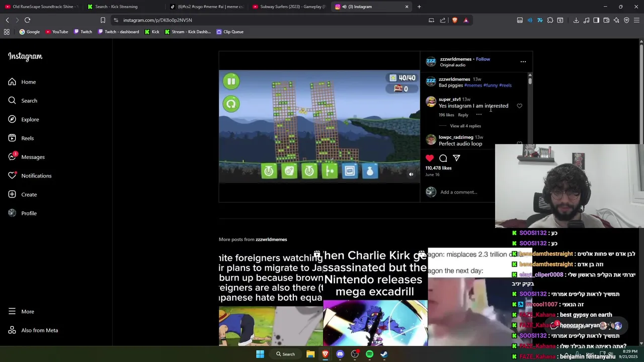Open Stream - Kick Dashboard bookmark
Viewport: 644px width, 362px height.
pyautogui.click(x=188, y=32)
